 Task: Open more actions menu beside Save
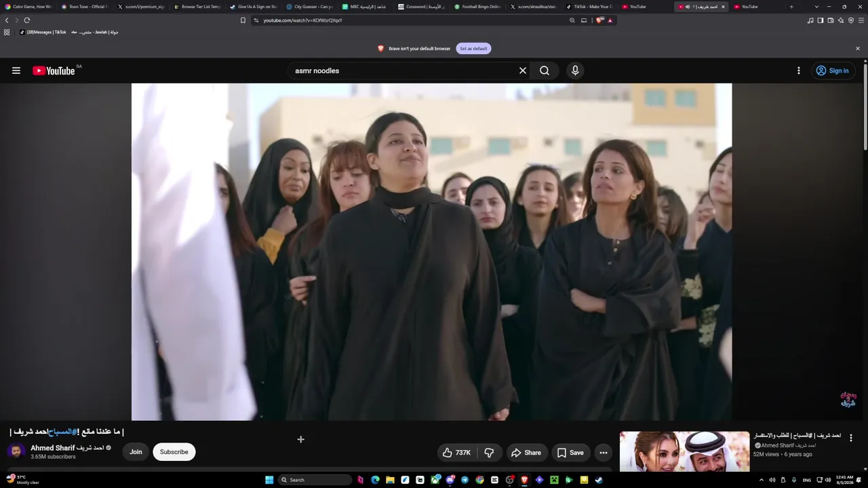pos(604,453)
